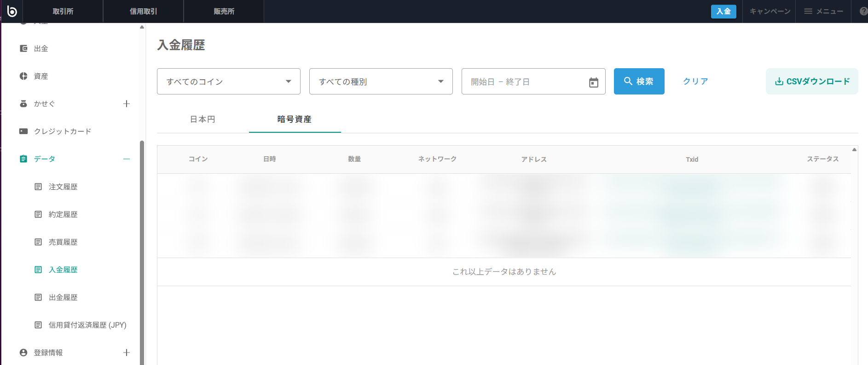The image size is (868, 365).
Task: Click the sidebar vertical scrollbar thumb
Action: click(x=142, y=253)
